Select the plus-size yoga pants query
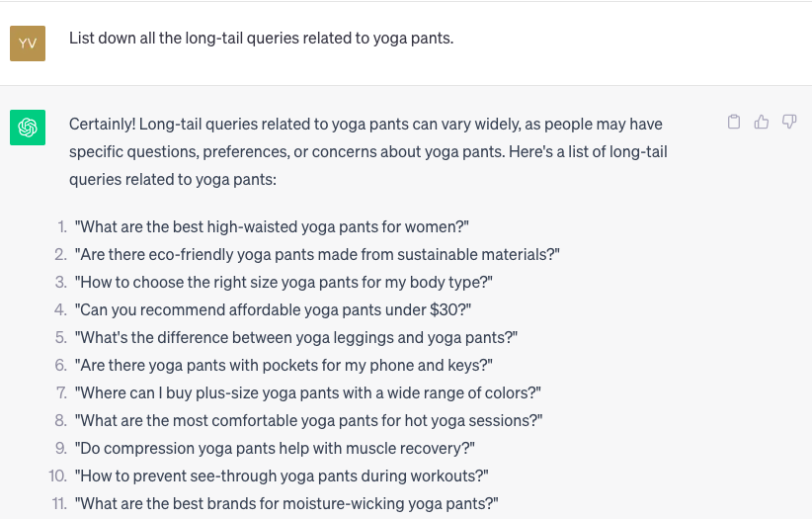812x519 pixels. click(x=307, y=393)
